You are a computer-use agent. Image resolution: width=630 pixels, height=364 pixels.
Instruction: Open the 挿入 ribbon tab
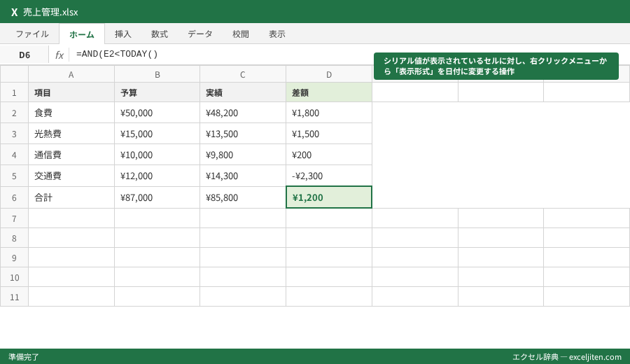(123, 34)
